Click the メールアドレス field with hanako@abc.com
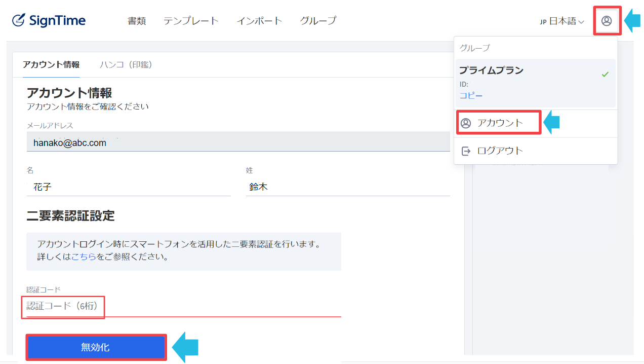Screen dimensions: 644x364 click(x=238, y=142)
